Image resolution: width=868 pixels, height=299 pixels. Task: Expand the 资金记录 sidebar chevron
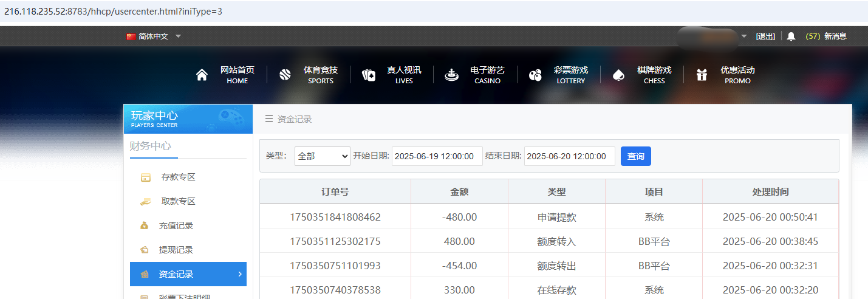(x=239, y=274)
